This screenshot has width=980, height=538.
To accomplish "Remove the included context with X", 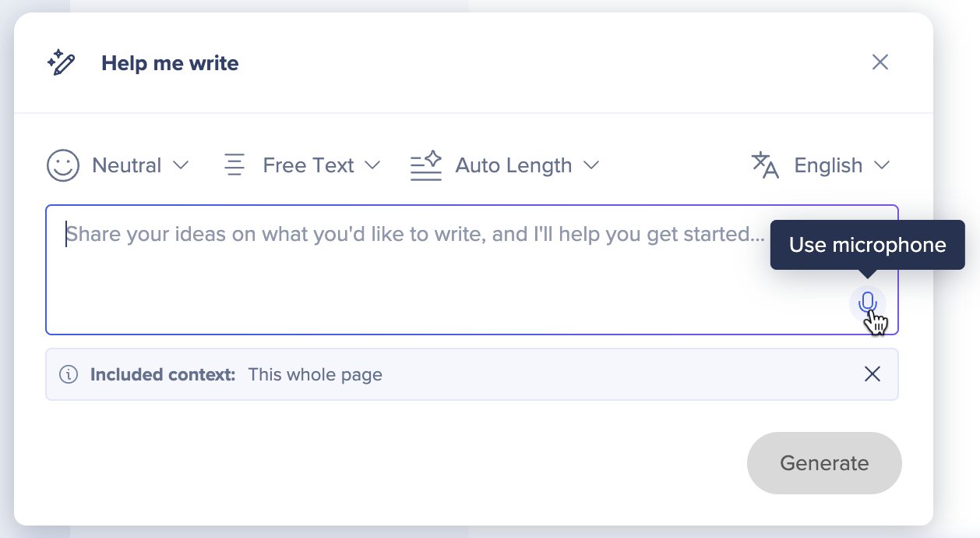I will [872, 374].
